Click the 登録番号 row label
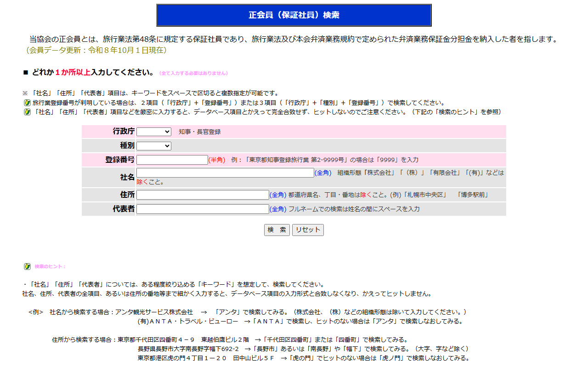The image size is (588, 368). tap(120, 160)
